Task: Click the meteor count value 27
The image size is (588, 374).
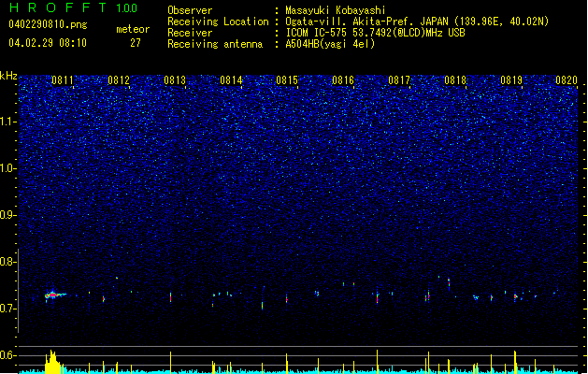Action: coord(136,43)
